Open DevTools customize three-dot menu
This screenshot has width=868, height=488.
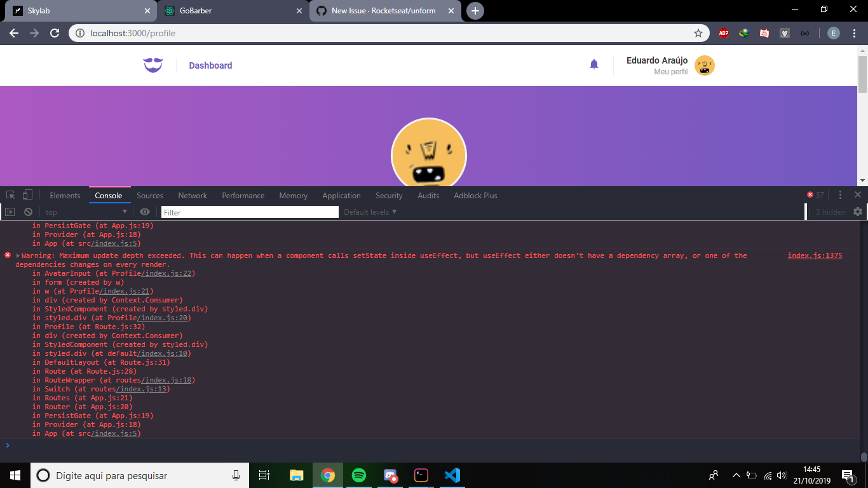pos(840,195)
